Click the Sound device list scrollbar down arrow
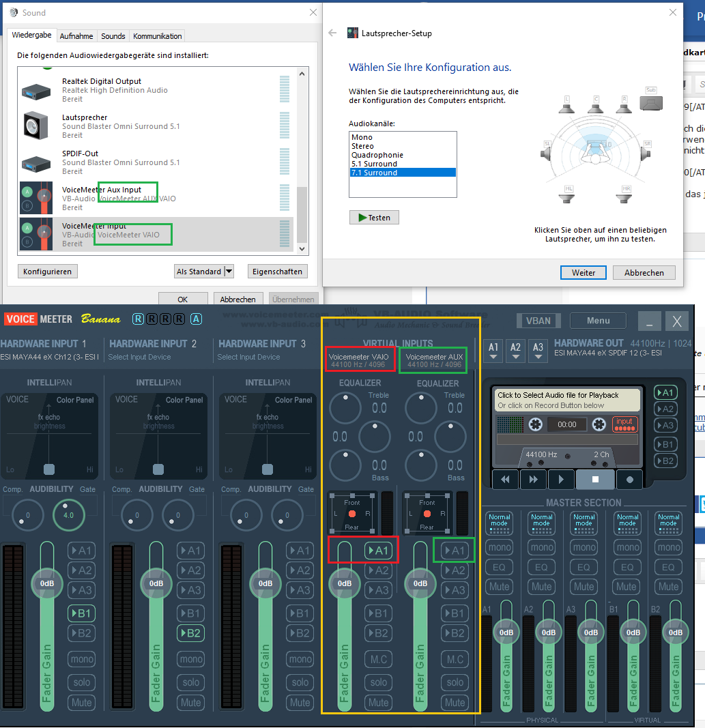Image resolution: width=705 pixels, height=728 pixels. coord(302,249)
